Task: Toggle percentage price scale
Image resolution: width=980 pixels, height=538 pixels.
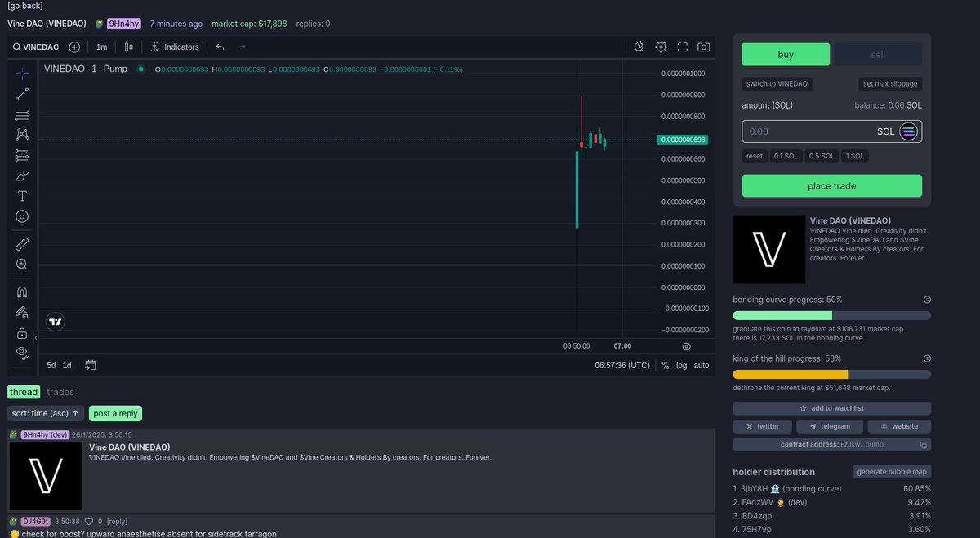Action: (666, 365)
